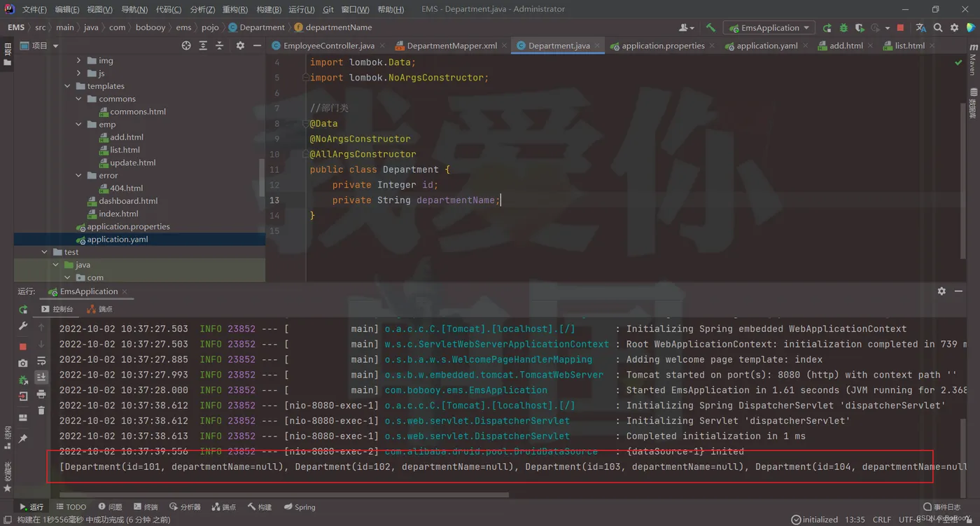
Task: Open application.yaml in the Project tree
Action: [117, 240]
